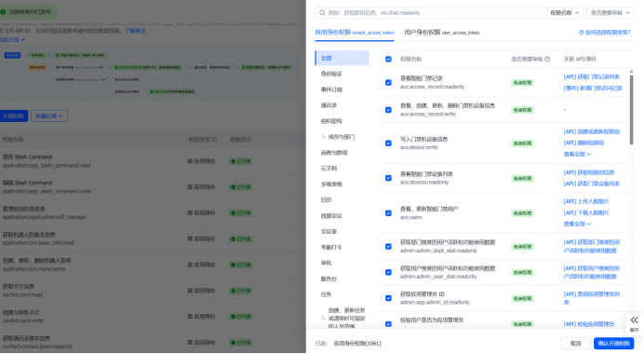Click the admin:app.admin_id:readonly scope text
This screenshot has height=354, width=644.
pyautogui.click(x=435, y=302)
